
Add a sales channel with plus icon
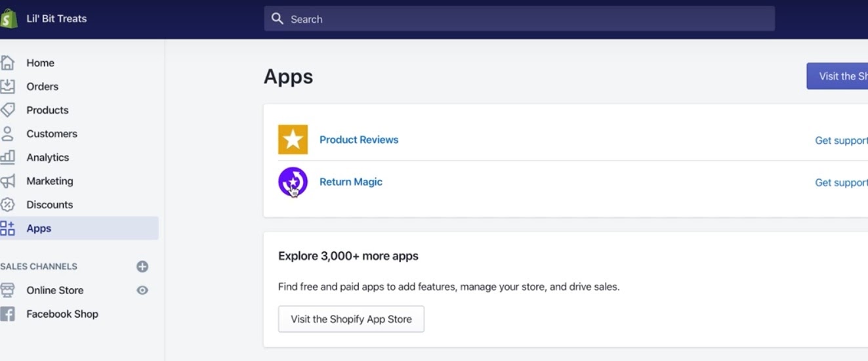point(142,266)
